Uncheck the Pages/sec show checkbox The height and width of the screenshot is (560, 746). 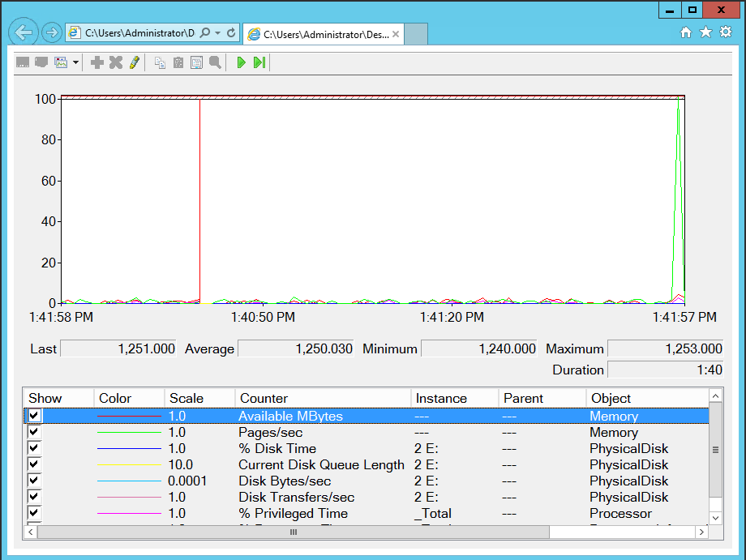click(34, 432)
